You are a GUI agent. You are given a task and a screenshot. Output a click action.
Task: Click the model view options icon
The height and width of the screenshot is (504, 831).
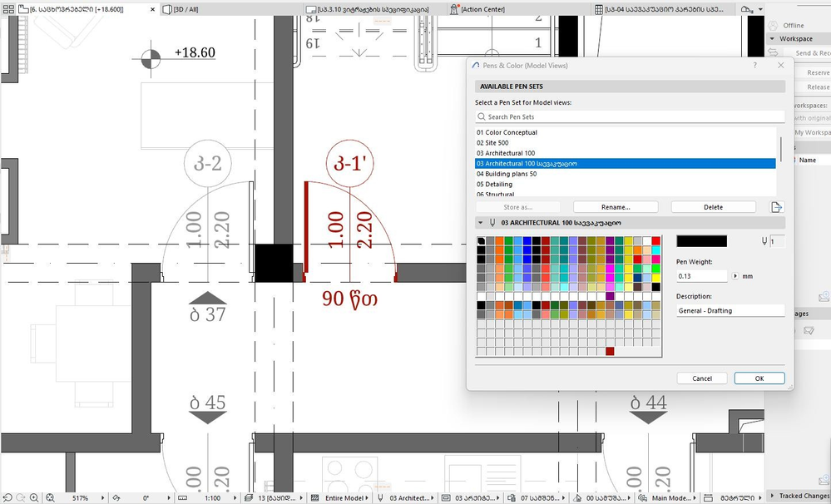coord(446,498)
